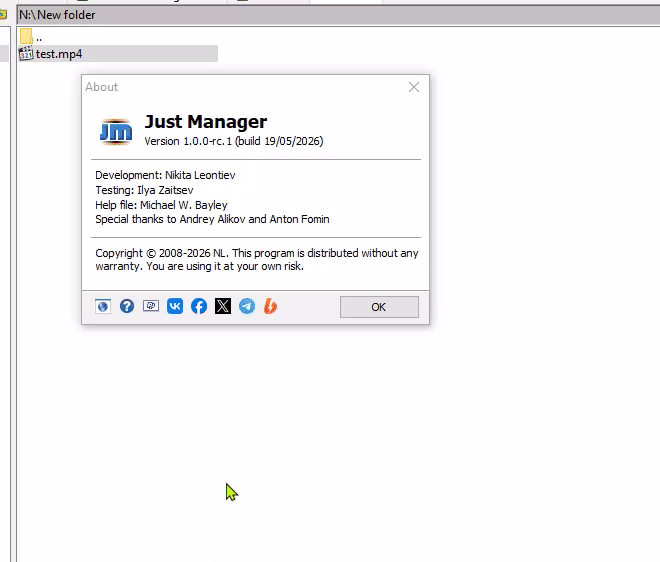Viewport: 660px width, 562px height.
Task: Confirm the About dialog with OK
Action: click(x=379, y=307)
